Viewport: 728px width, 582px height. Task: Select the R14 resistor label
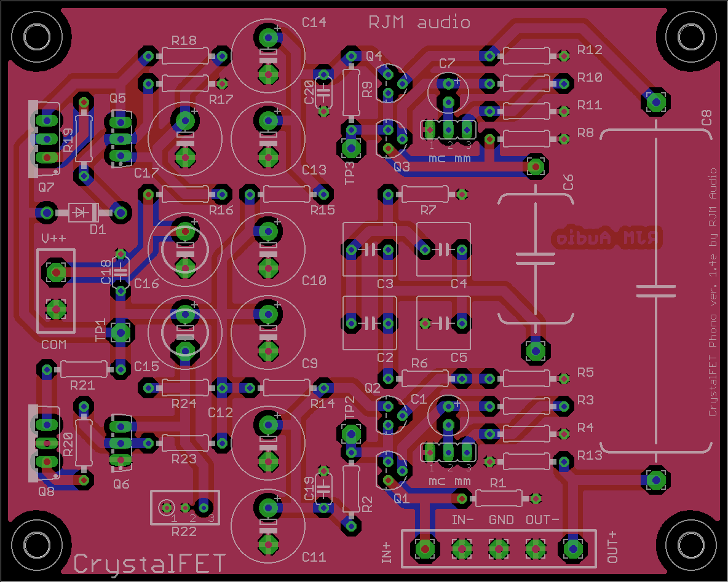click(x=323, y=404)
